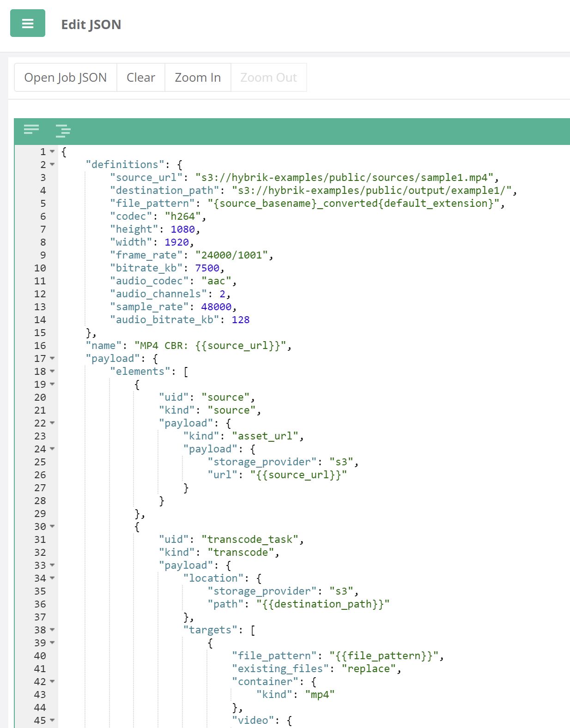Collapse the definitions block at line 2

(x=52, y=165)
